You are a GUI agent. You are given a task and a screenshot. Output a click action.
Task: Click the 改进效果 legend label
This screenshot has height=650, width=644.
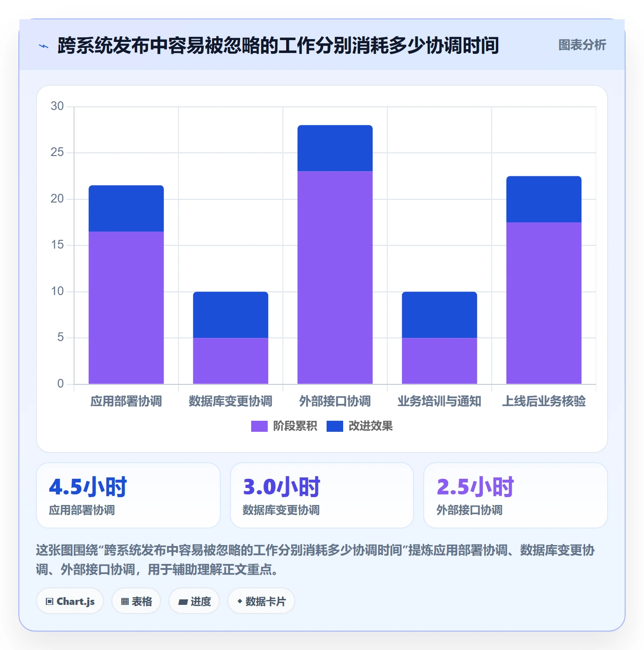[371, 426]
